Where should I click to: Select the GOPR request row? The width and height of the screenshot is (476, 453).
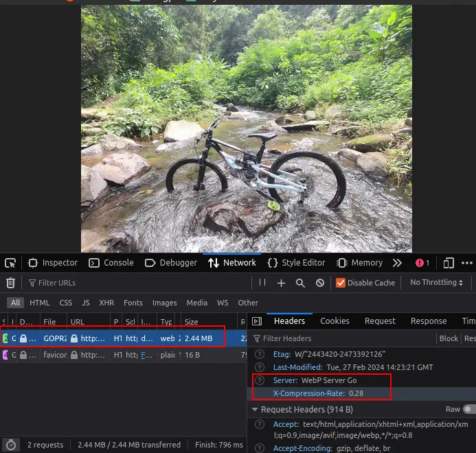click(123, 338)
